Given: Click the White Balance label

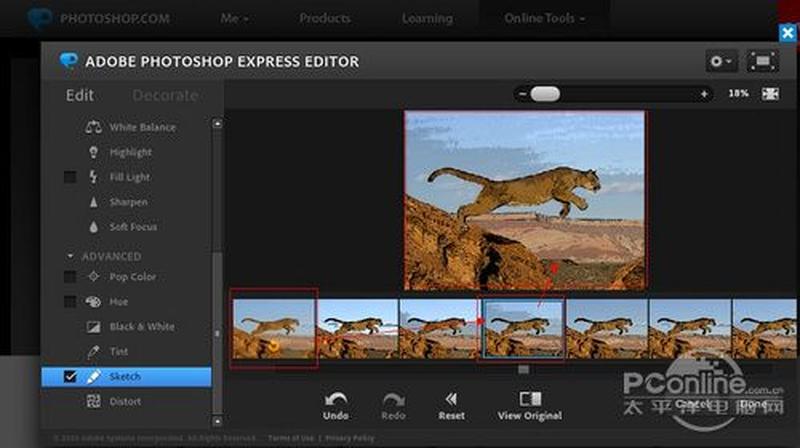Looking at the screenshot, I should [x=142, y=127].
